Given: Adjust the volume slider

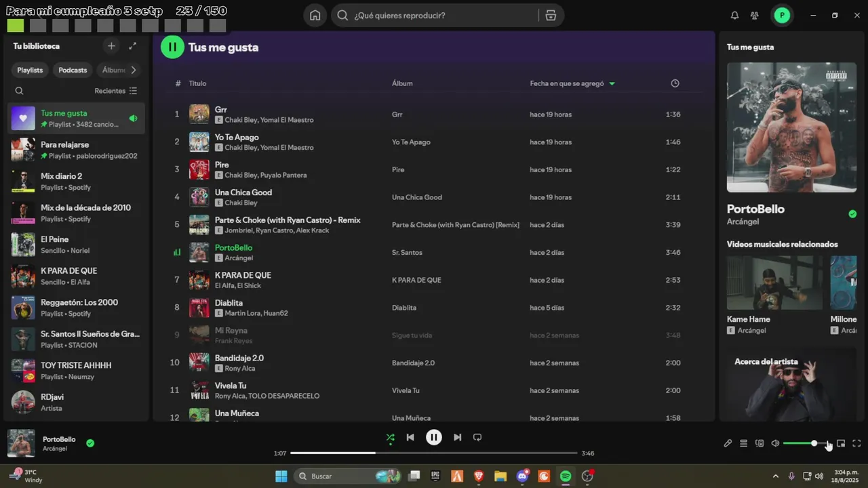Looking at the screenshot, I should click(806, 443).
